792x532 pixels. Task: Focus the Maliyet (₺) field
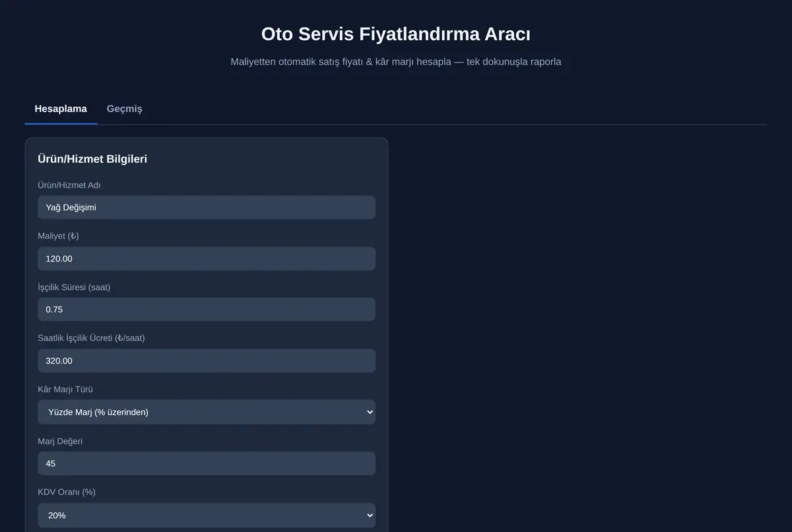click(207, 259)
